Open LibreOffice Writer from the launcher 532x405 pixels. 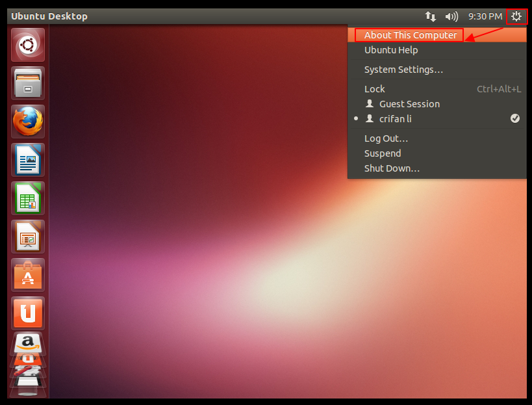(x=28, y=160)
